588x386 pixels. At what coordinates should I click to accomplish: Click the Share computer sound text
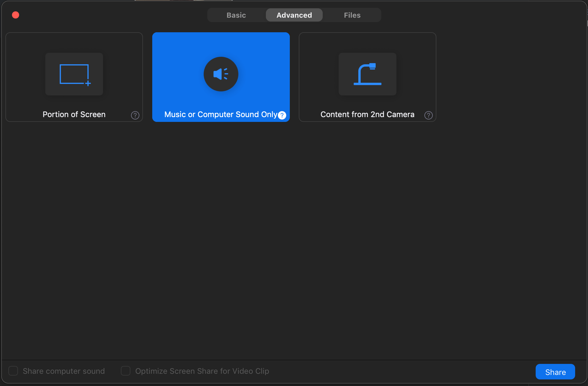[64, 371]
